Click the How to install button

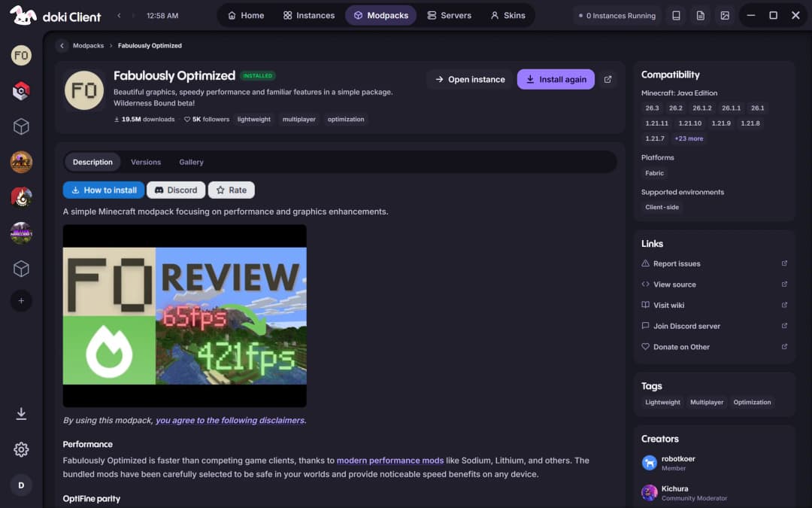coord(104,190)
